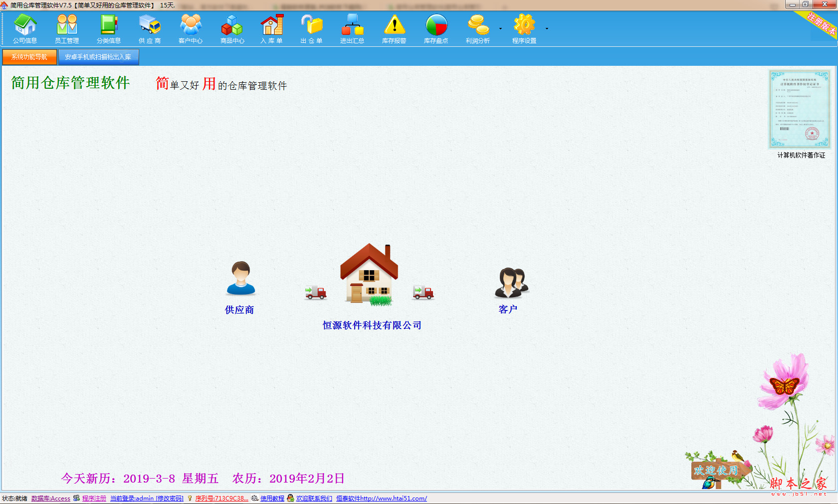Image resolution: width=838 pixels, height=504 pixels.
Task: Click the 简用仓库管理软件 green heading
Action: 70,83
